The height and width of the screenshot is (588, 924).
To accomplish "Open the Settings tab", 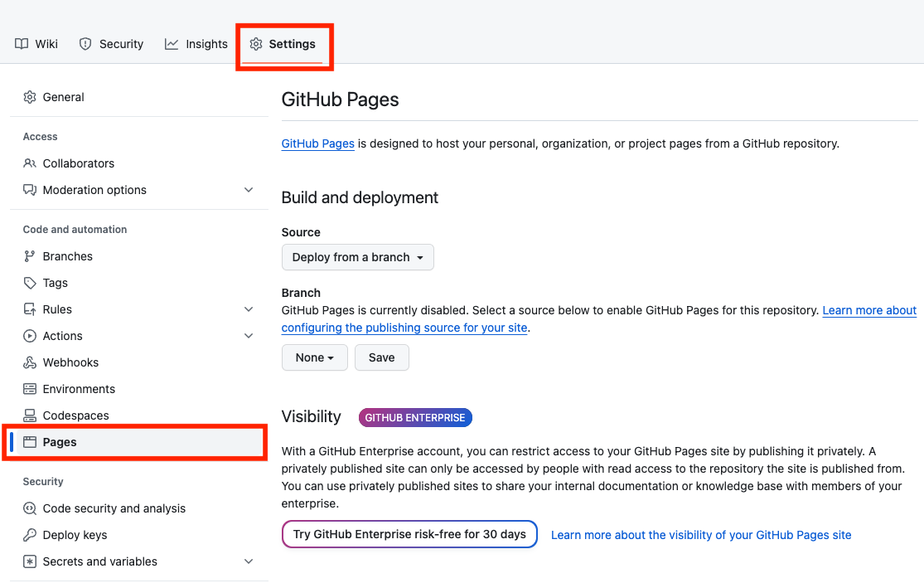I will click(x=283, y=44).
